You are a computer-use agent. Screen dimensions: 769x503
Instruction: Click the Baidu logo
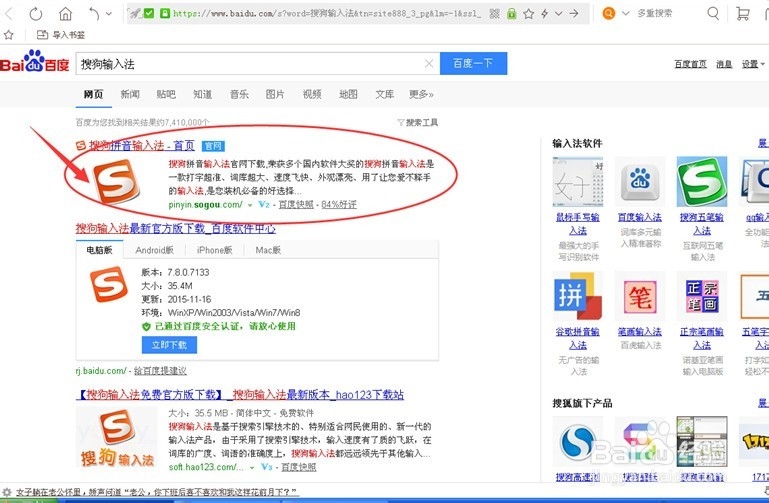coord(35,62)
